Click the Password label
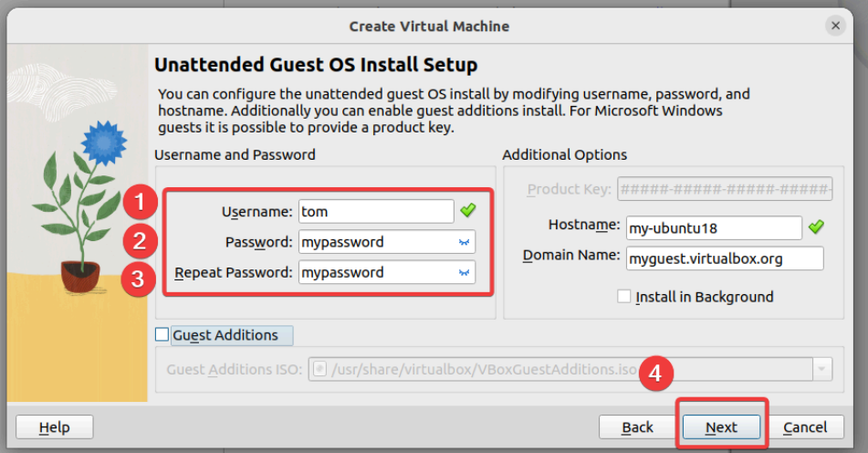Screen dimensions: 868x453 tap(258, 242)
